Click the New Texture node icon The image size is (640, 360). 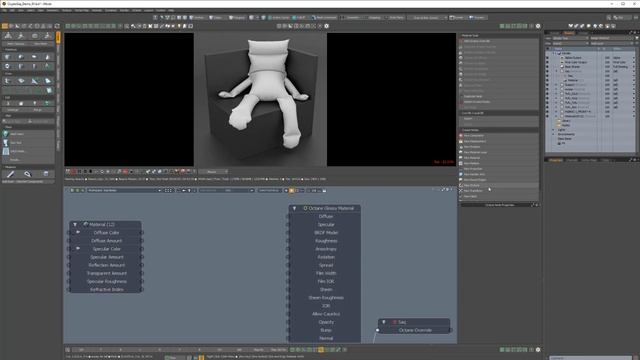pyautogui.click(x=461, y=185)
